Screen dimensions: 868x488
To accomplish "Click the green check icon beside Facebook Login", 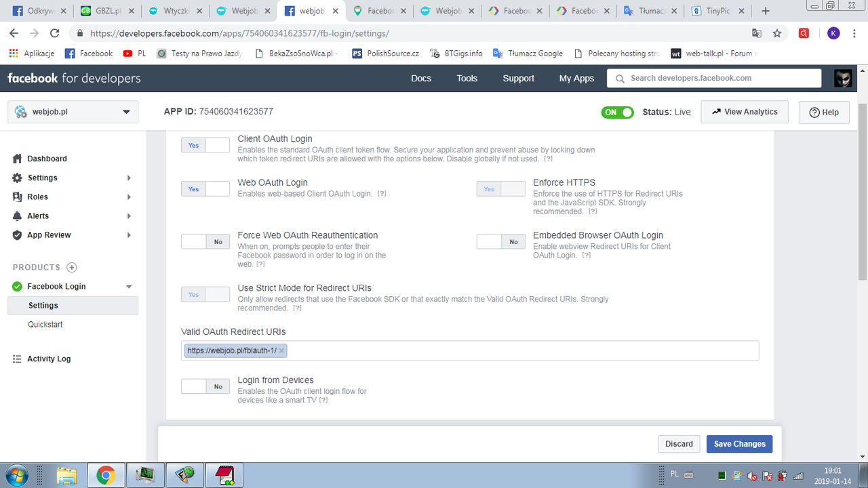I will pyautogui.click(x=17, y=286).
